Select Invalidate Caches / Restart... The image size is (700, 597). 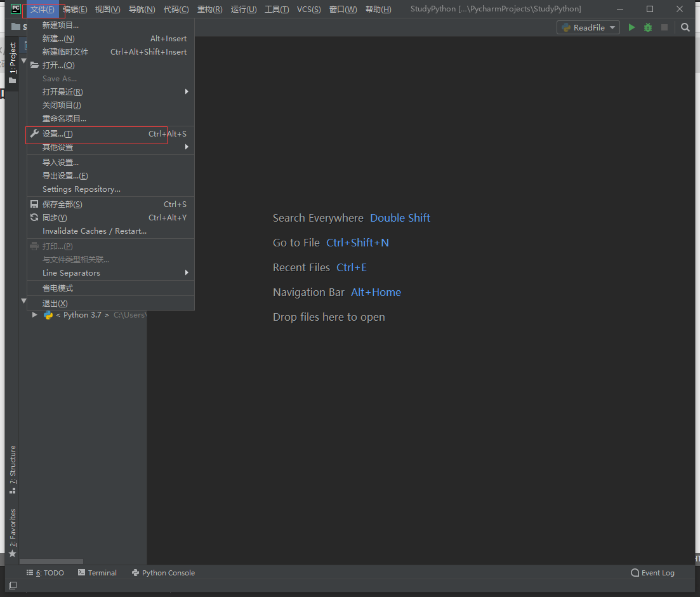[x=110, y=231]
